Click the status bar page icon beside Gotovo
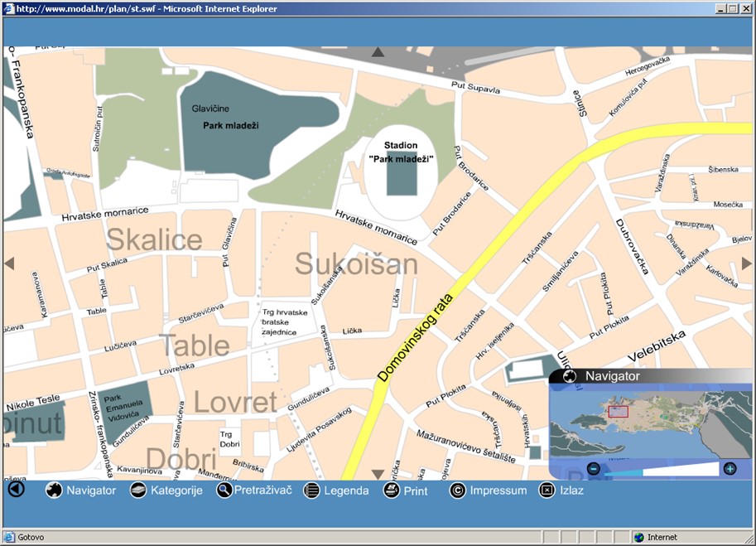The height and width of the screenshot is (546, 756). (9, 537)
